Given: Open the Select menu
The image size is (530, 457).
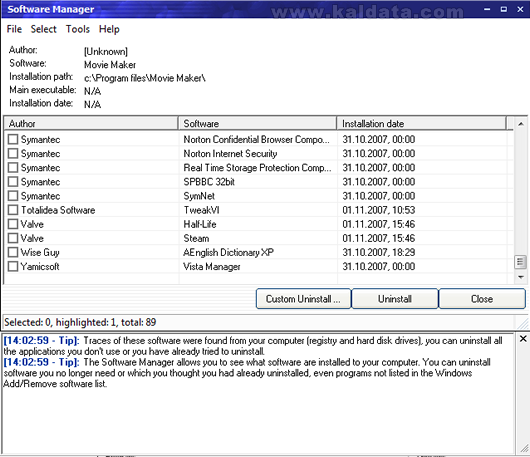Looking at the screenshot, I should point(44,29).
